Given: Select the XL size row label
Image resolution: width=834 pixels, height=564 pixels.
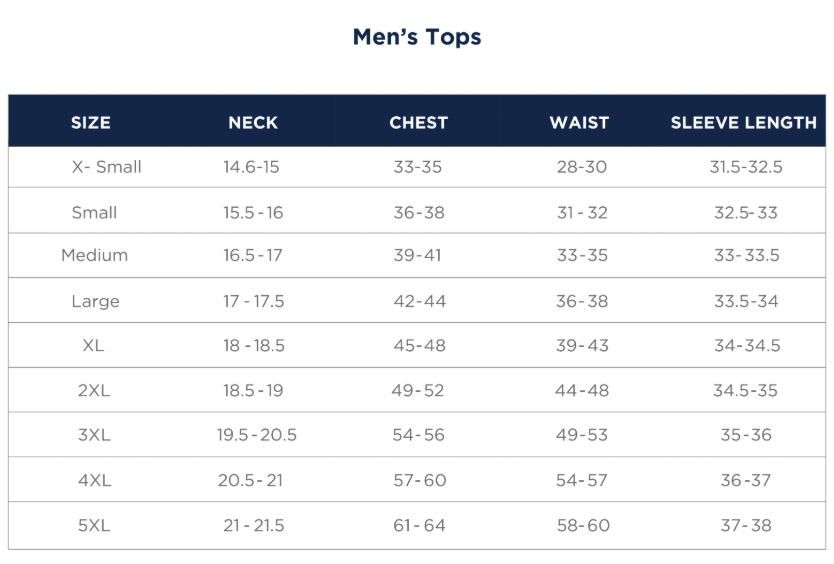Looking at the screenshot, I should [x=94, y=346].
